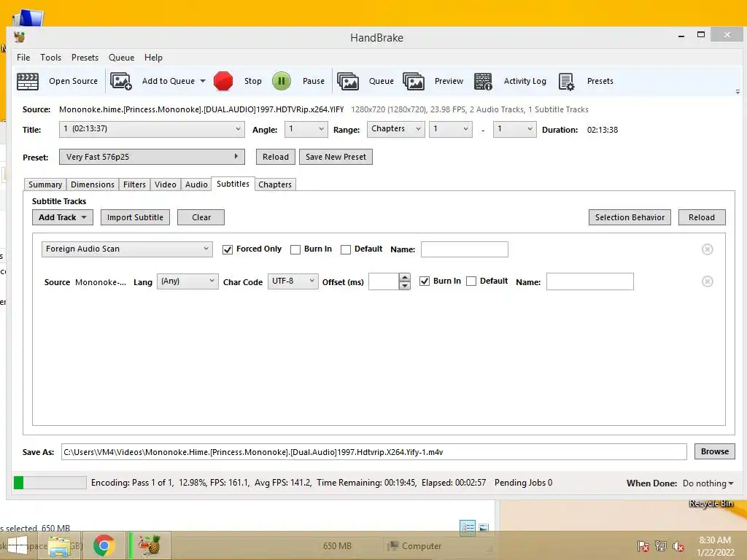
Task: Increase Offset (ms) with up arrow
Action: pyautogui.click(x=404, y=277)
